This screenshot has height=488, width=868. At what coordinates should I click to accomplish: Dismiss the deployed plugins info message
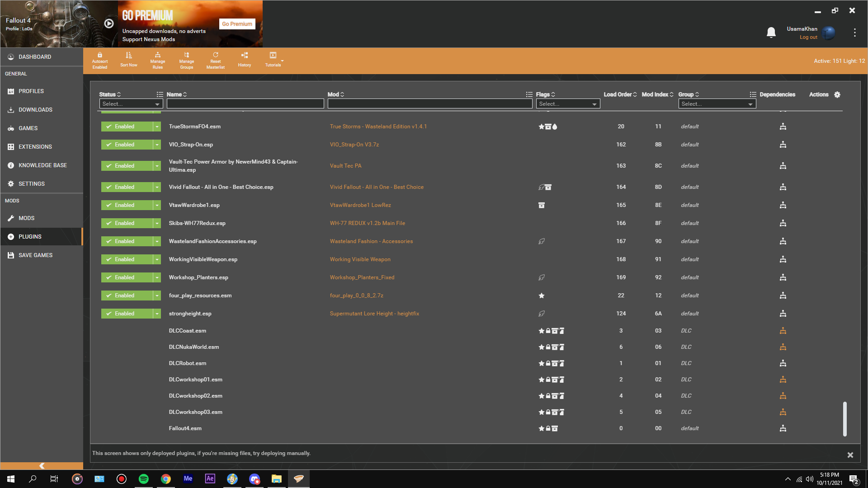850,455
